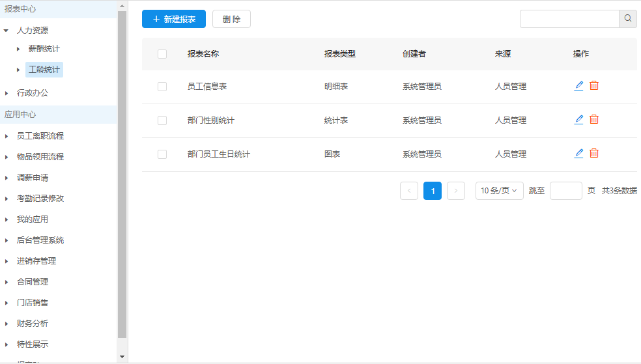Image resolution: width=641 pixels, height=364 pixels.
Task: Click the trash icon for 部门员工生日统计
Action: pyautogui.click(x=594, y=154)
